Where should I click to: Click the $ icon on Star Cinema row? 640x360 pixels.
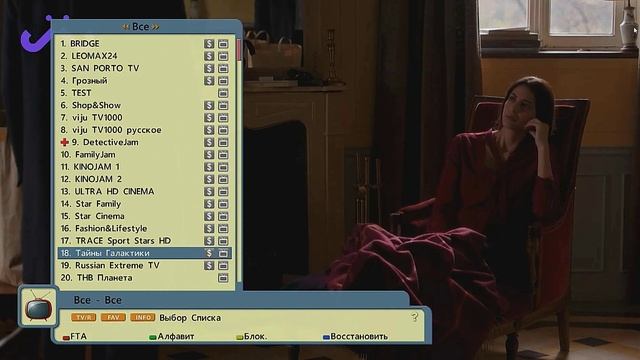tap(209, 216)
